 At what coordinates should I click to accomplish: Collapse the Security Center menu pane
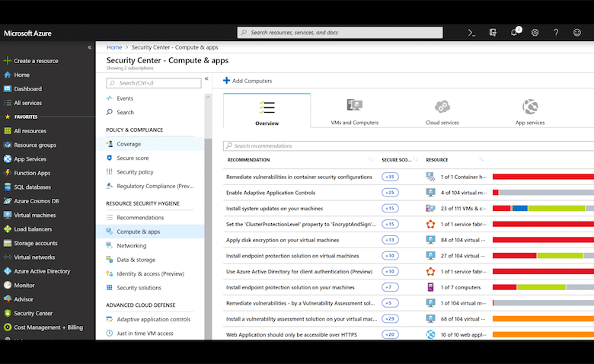click(206, 78)
